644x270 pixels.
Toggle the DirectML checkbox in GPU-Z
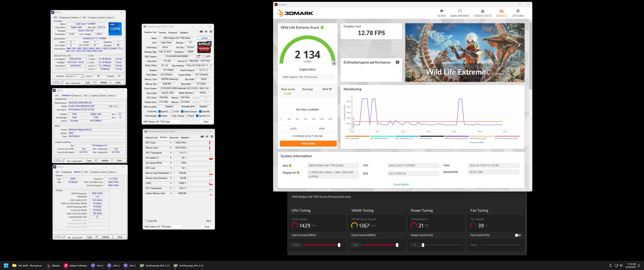coord(200,111)
